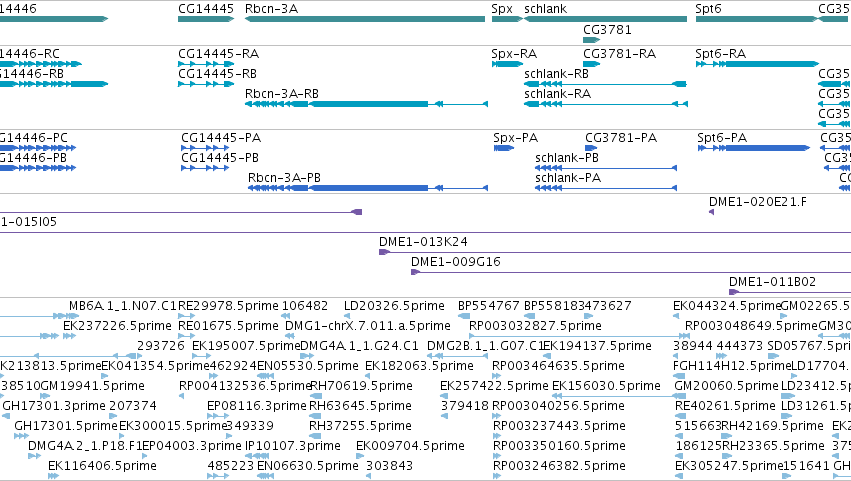Select the schlank gene label
This screenshot has height=481, width=851.
click(x=545, y=9)
